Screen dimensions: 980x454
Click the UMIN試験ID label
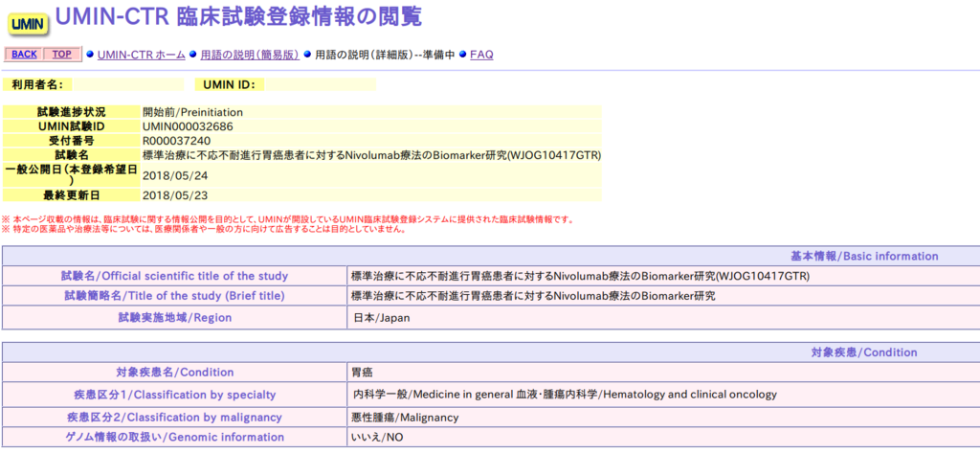[71, 126]
